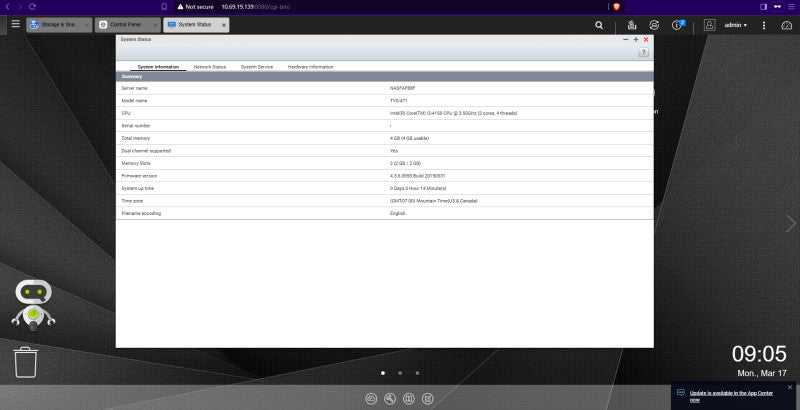Click the desktop clock showing 09:05
The image size is (800, 410).
pos(759,353)
